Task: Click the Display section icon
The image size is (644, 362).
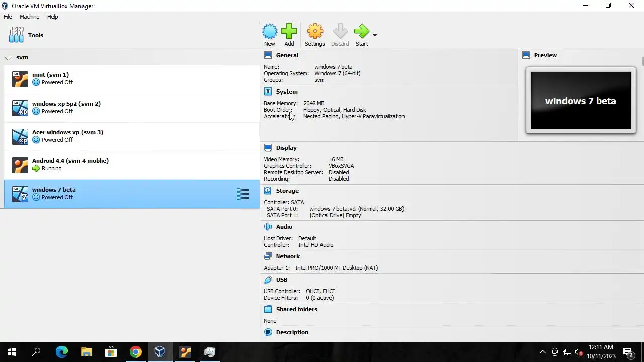Action: point(268,148)
